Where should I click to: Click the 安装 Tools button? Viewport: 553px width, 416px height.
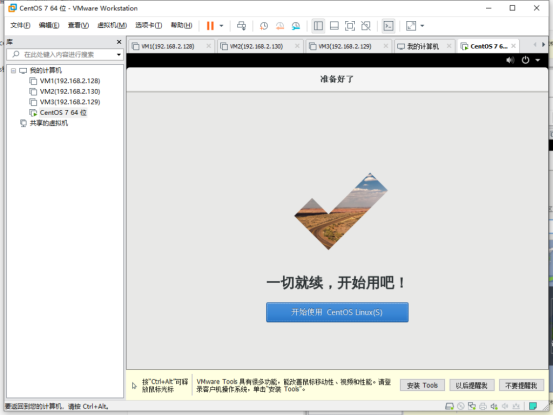click(422, 385)
